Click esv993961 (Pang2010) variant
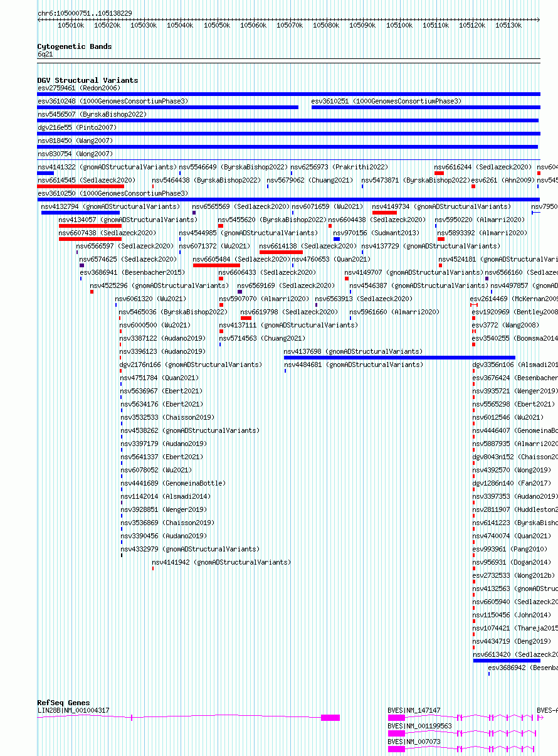 [510, 549]
